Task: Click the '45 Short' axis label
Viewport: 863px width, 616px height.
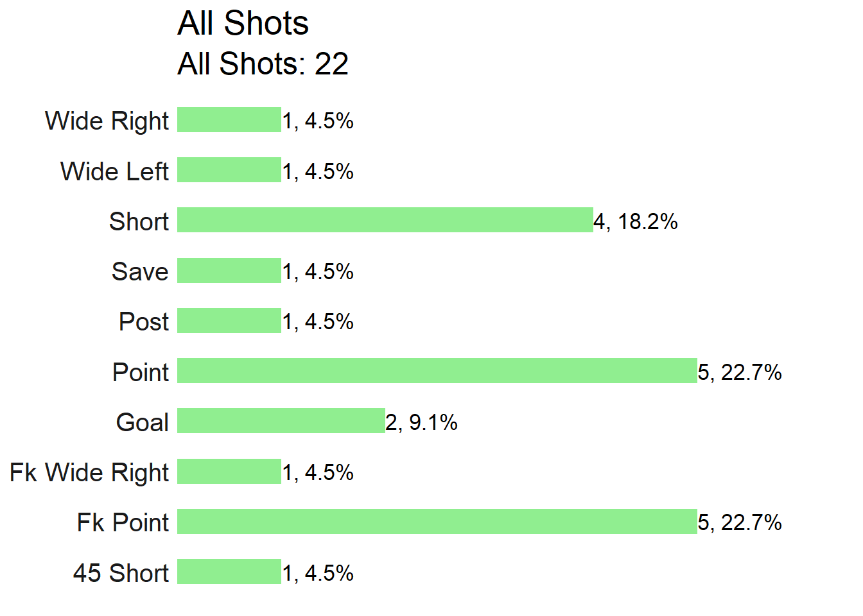Action: (x=121, y=573)
